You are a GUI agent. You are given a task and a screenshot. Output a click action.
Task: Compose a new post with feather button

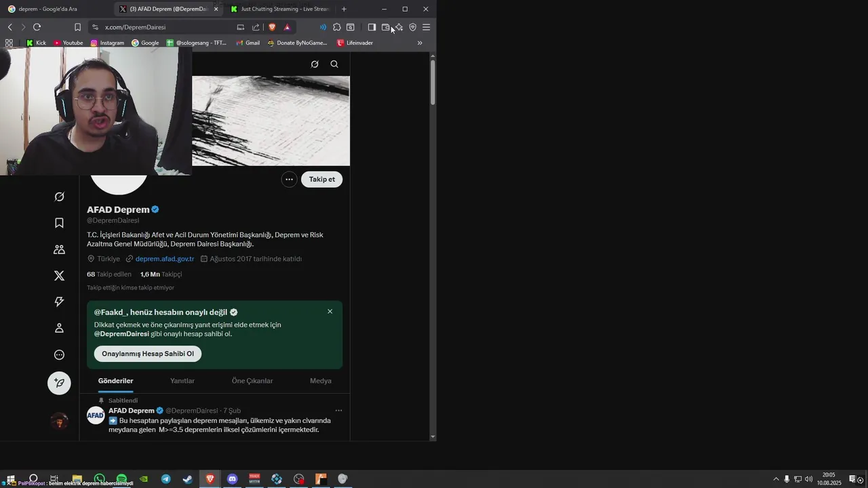click(x=59, y=383)
